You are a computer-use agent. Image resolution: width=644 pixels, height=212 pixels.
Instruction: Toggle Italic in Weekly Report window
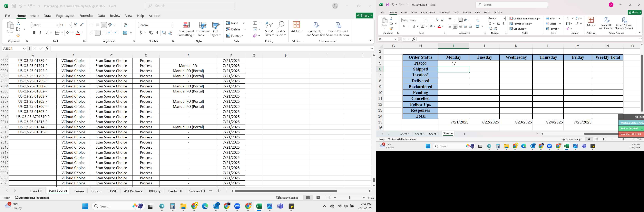pos(409,26)
